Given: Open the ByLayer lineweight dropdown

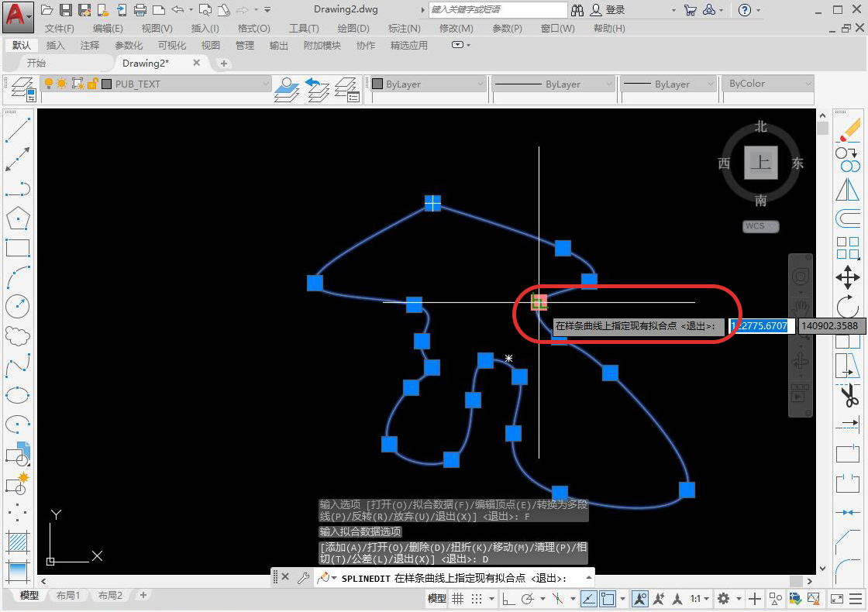Looking at the screenshot, I should point(711,84).
